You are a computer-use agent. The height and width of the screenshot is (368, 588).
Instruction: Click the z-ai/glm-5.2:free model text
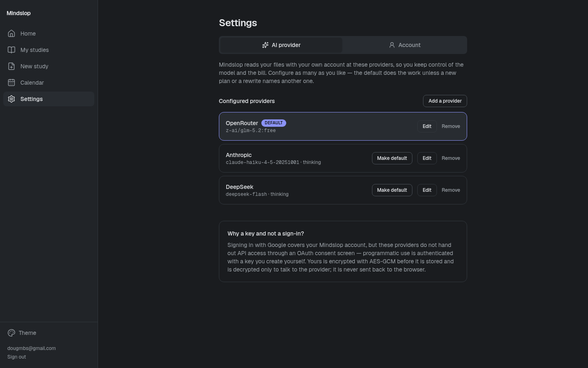251,130
